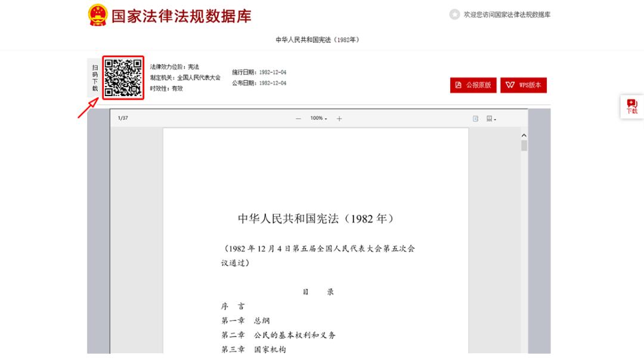Screen dimensions: 644x361
Task: Expand the PDF toolbar print/save dropdown
Action: 491,119
